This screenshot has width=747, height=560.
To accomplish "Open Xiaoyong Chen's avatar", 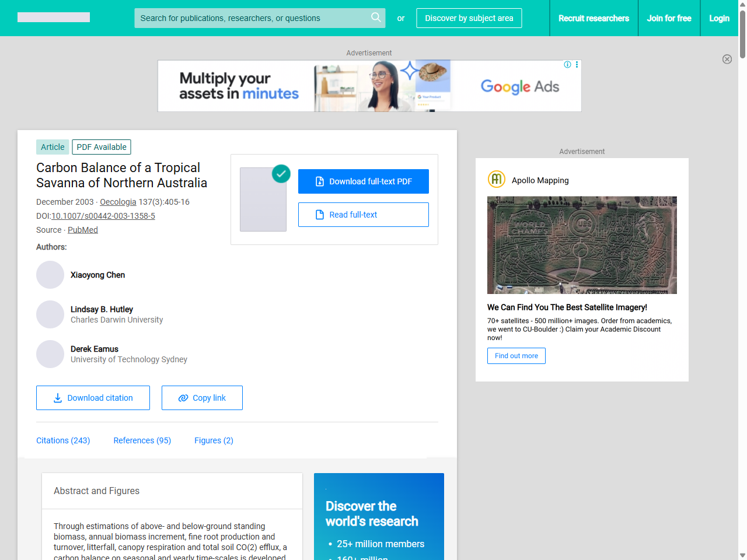I will (x=50, y=275).
